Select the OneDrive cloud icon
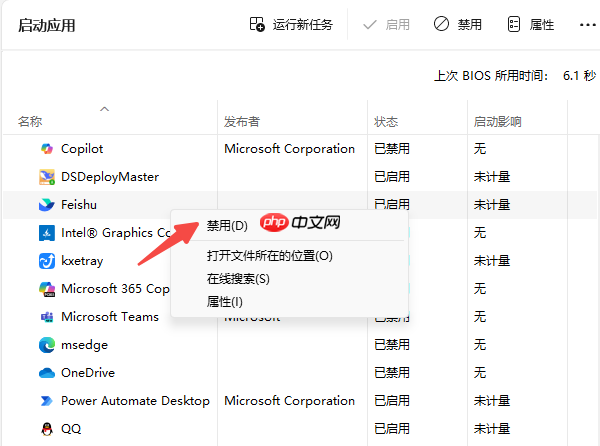 46,373
